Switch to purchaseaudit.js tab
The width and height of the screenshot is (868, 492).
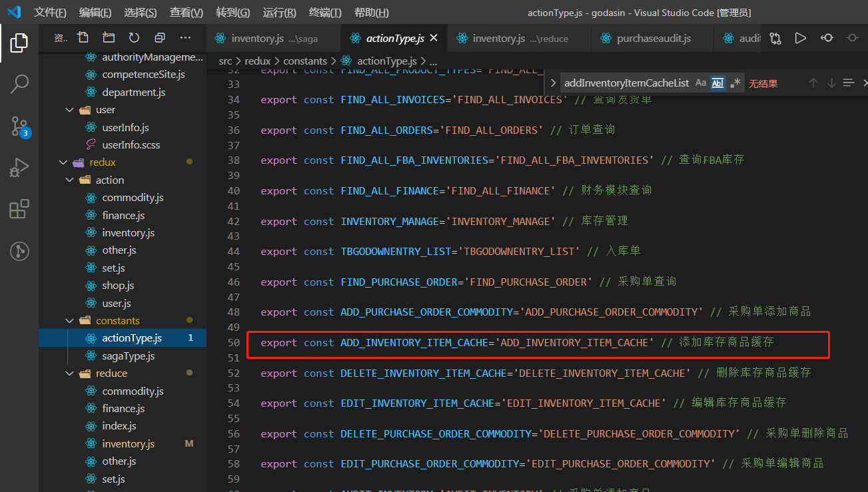pyautogui.click(x=652, y=39)
